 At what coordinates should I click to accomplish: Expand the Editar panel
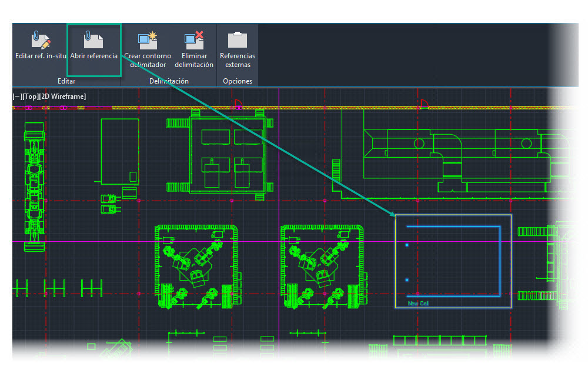click(66, 81)
